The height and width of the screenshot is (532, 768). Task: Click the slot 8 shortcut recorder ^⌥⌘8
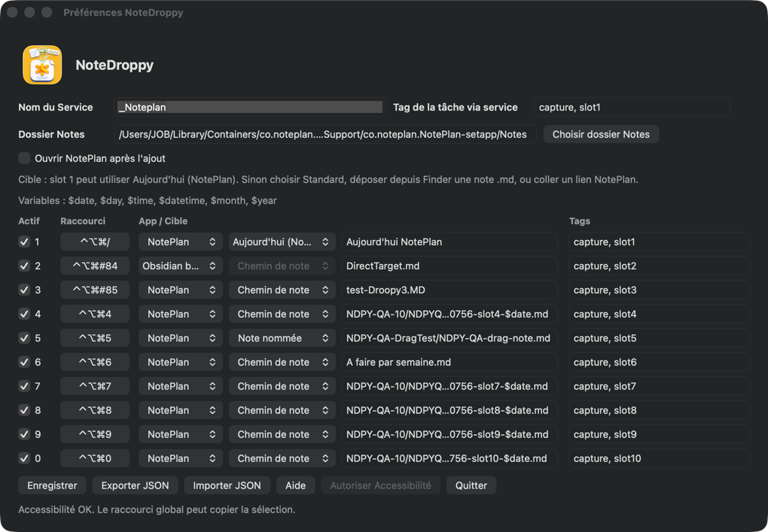95,410
